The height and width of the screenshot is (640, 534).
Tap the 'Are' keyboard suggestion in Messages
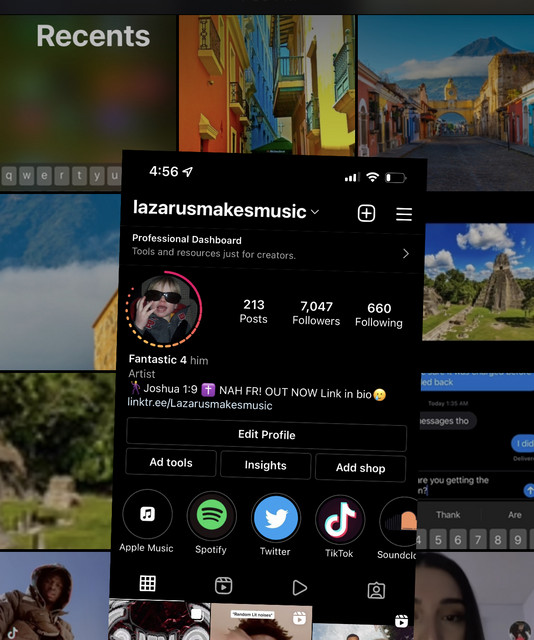click(514, 515)
